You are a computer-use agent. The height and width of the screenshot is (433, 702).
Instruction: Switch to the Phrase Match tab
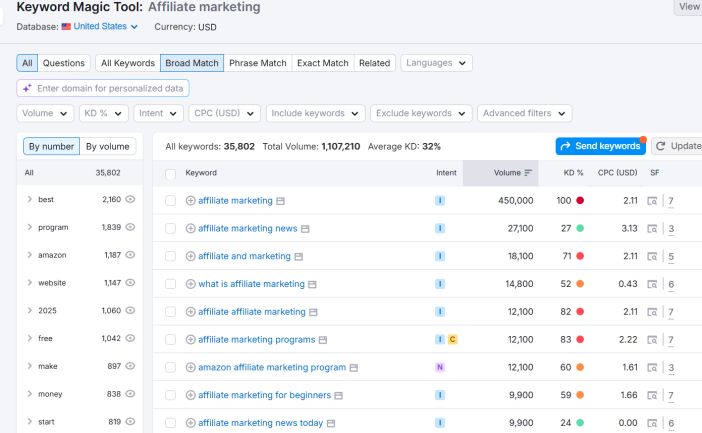pyautogui.click(x=257, y=63)
